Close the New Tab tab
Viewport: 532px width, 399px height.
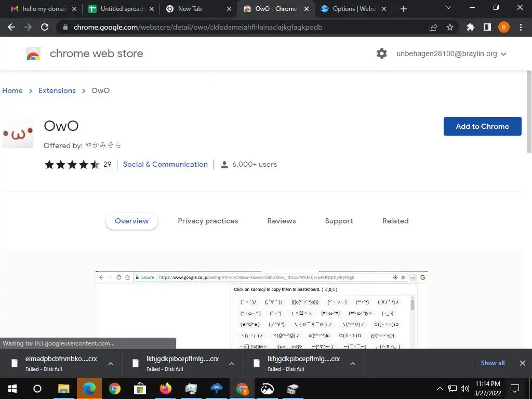tap(229, 9)
